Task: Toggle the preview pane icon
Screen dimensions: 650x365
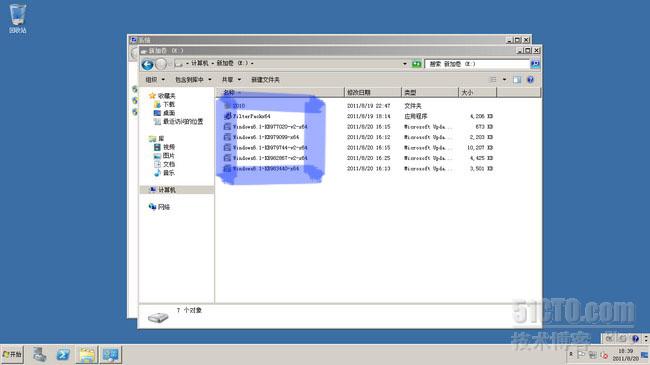Action: [x=517, y=80]
